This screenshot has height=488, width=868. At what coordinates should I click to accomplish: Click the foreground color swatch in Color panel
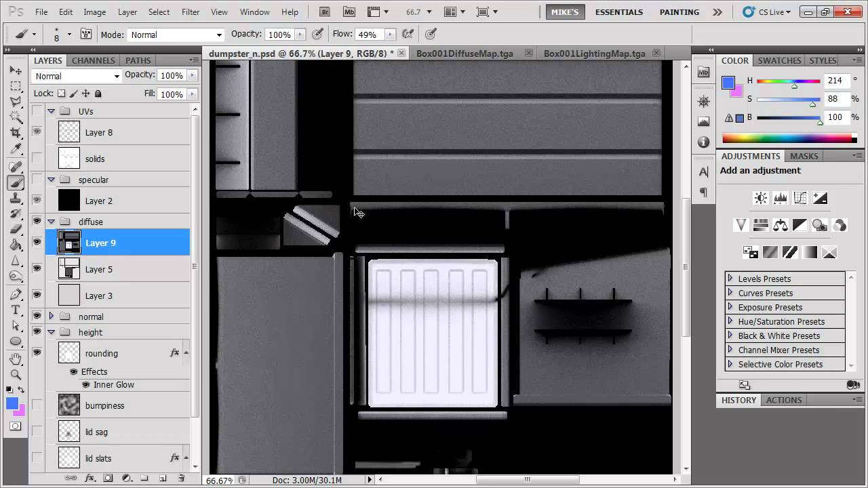pyautogui.click(x=728, y=83)
